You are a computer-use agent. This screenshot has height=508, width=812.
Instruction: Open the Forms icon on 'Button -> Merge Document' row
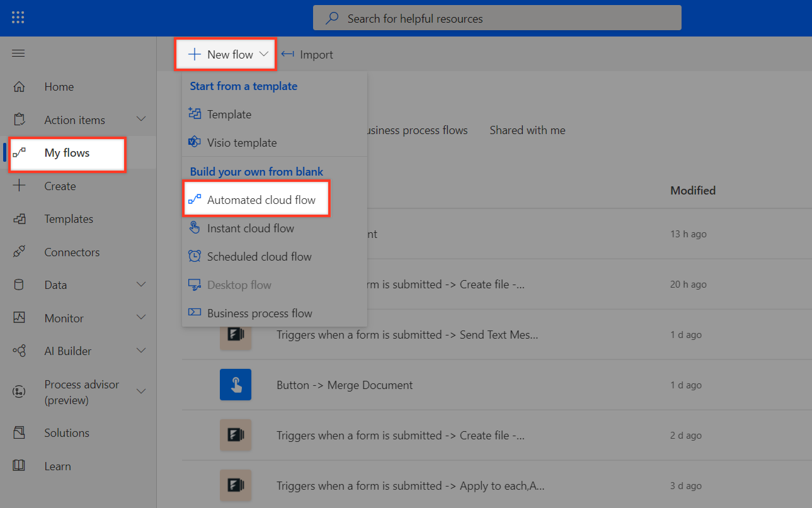tap(236, 385)
